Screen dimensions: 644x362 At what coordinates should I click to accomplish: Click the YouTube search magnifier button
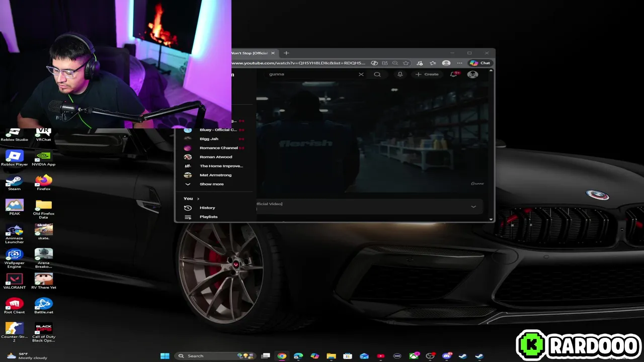pos(377,74)
